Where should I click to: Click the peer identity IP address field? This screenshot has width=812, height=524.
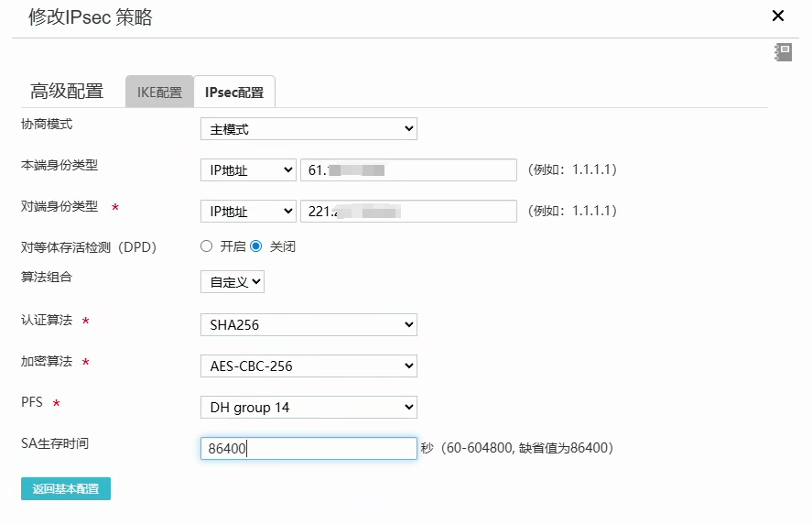(x=408, y=212)
